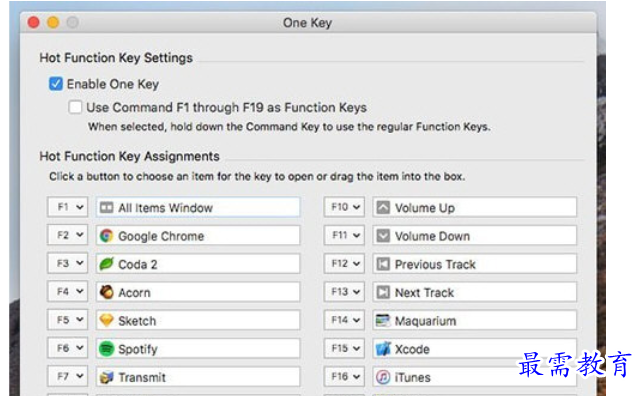
Task: Click the Google Chrome icon in F2 row
Action: coord(107,236)
